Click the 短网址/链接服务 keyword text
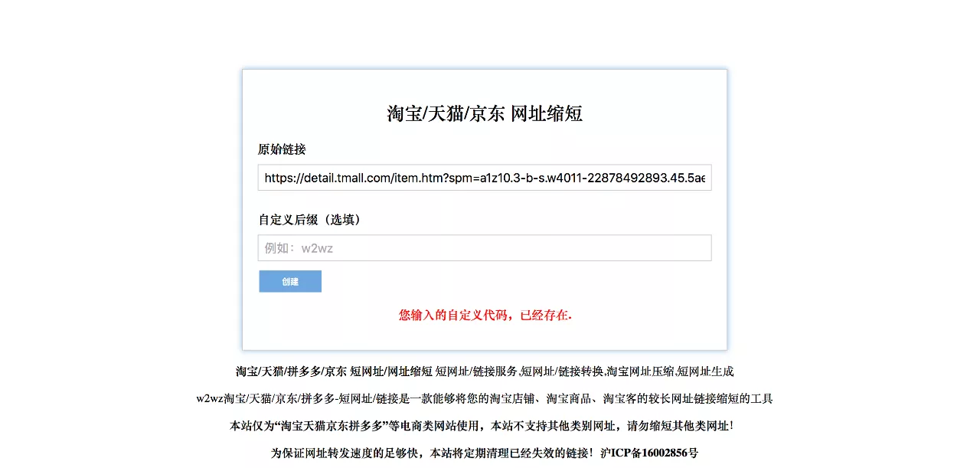Image resolution: width=980 pixels, height=468 pixels. point(477,371)
